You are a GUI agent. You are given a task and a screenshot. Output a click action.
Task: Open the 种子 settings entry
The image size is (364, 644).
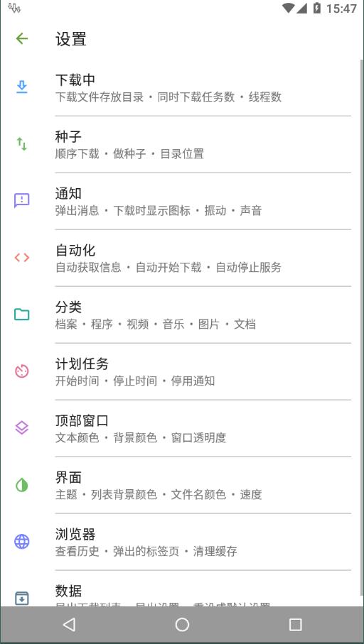(x=182, y=144)
